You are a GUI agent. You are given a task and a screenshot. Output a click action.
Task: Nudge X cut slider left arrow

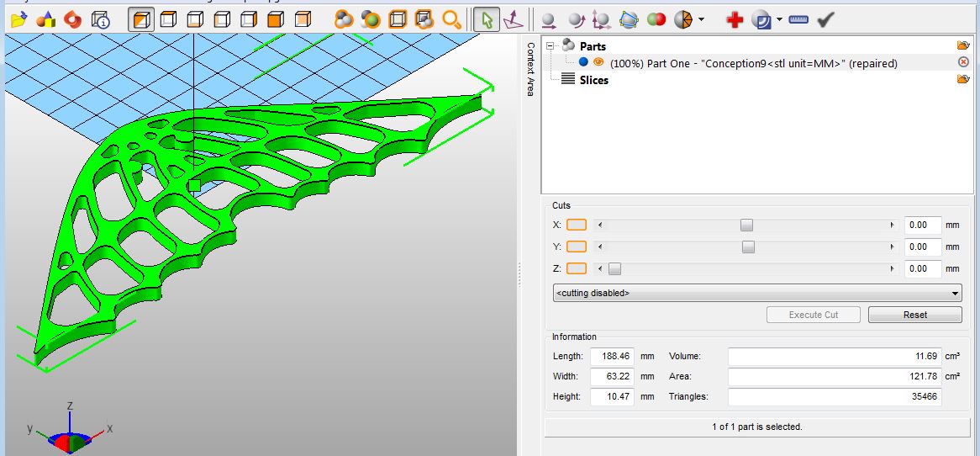click(x=600, y=225)
